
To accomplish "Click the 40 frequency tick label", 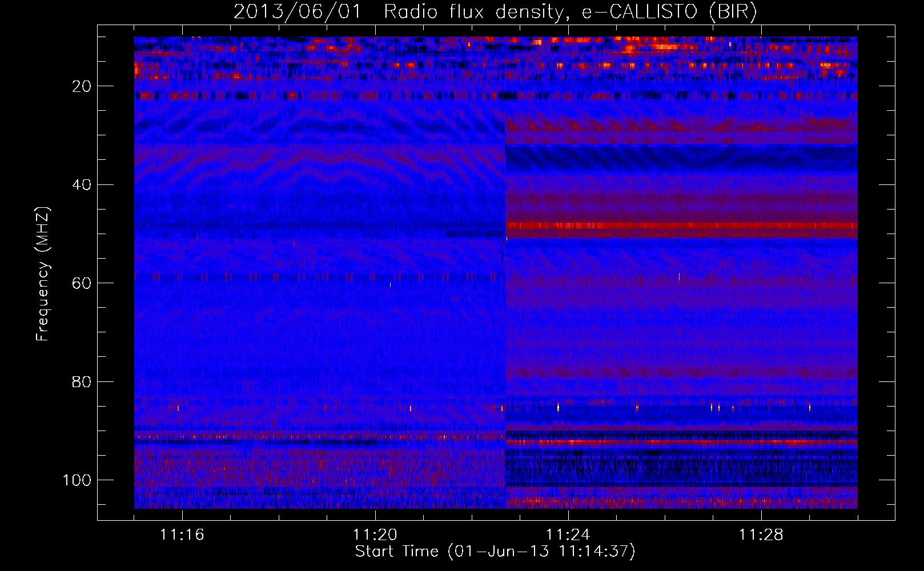I will 81,185.
